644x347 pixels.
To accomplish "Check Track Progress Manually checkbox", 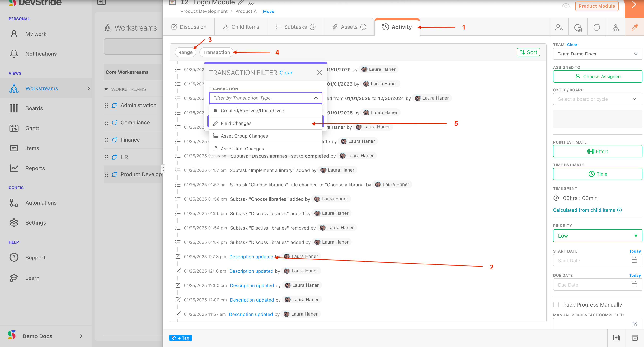I will point(556,304).
